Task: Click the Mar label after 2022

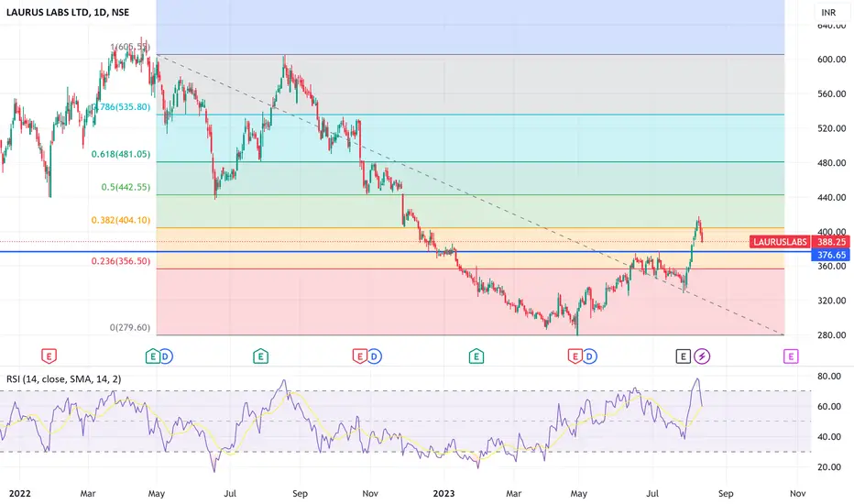Action: (88, 493)
